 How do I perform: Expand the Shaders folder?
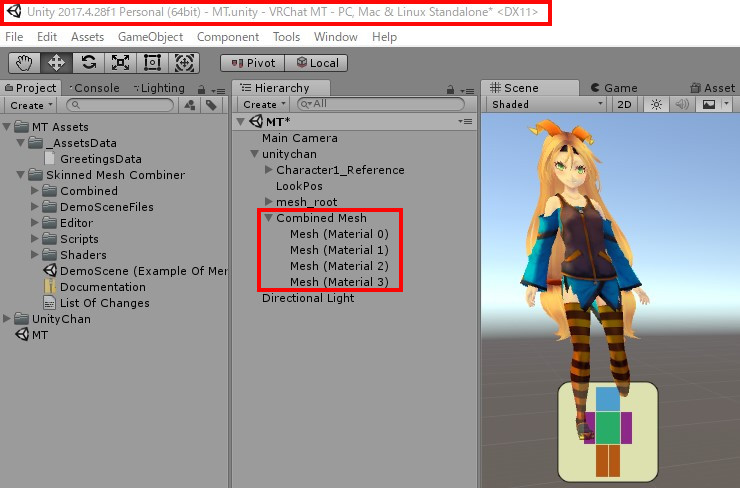34,255
